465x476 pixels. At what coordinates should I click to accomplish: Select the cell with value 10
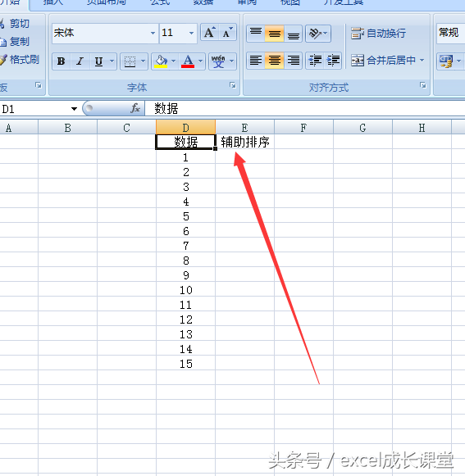[x=185, y=289]
